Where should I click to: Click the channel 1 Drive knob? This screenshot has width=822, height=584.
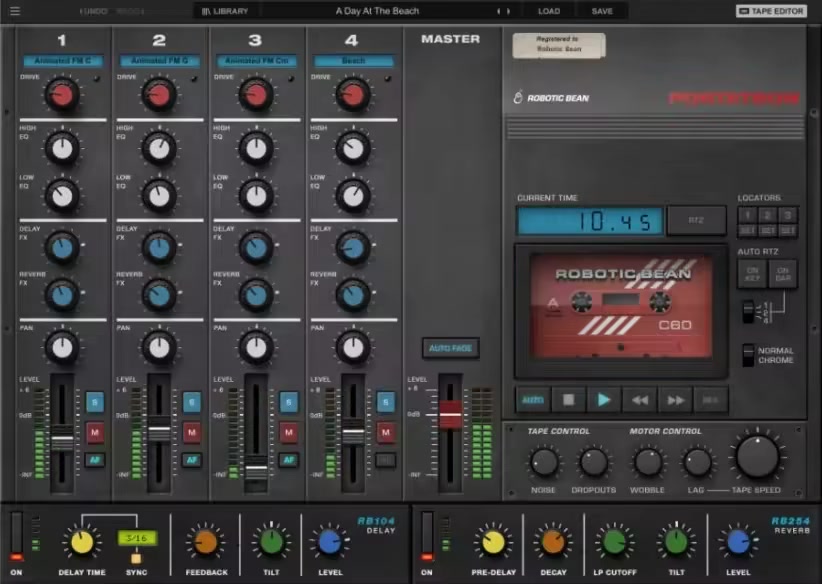(62, 95)
